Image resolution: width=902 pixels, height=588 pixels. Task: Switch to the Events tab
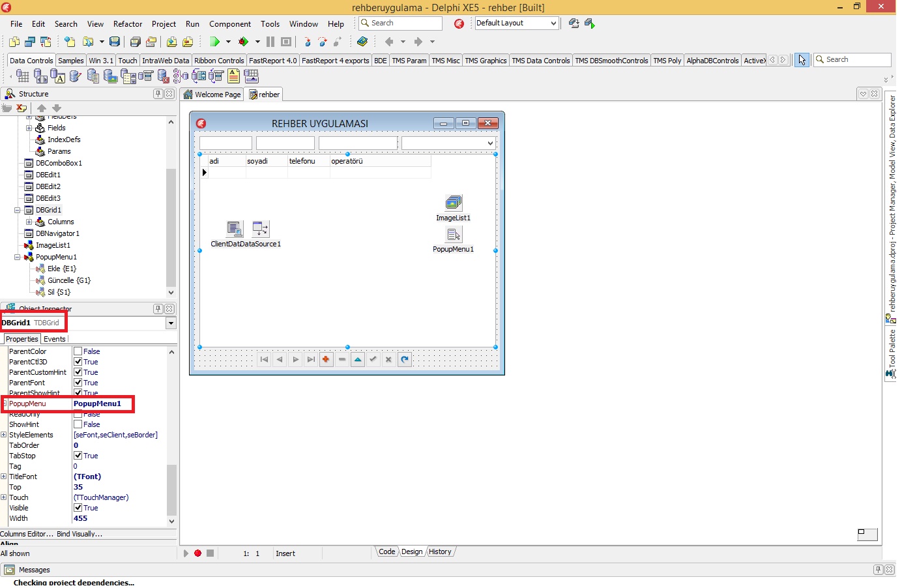(x=55, y=339)
